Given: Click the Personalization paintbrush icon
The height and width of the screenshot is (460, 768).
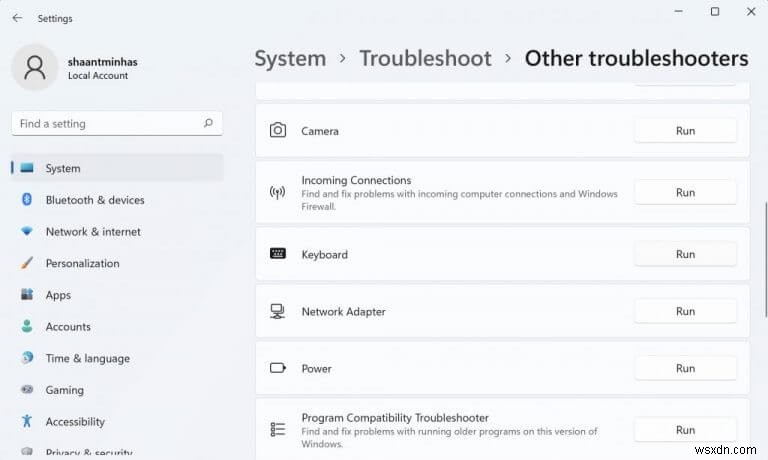Looking at the screenshot, I should click(27, 264).
